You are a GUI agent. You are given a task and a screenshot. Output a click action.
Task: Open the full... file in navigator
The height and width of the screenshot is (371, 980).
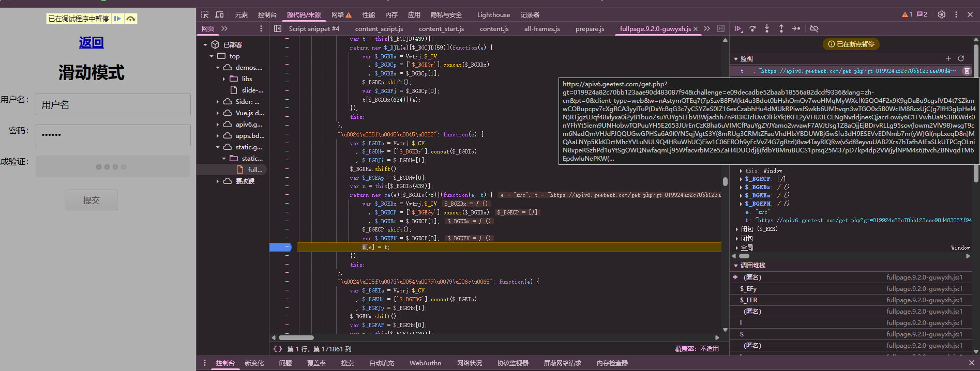[255, 169]
